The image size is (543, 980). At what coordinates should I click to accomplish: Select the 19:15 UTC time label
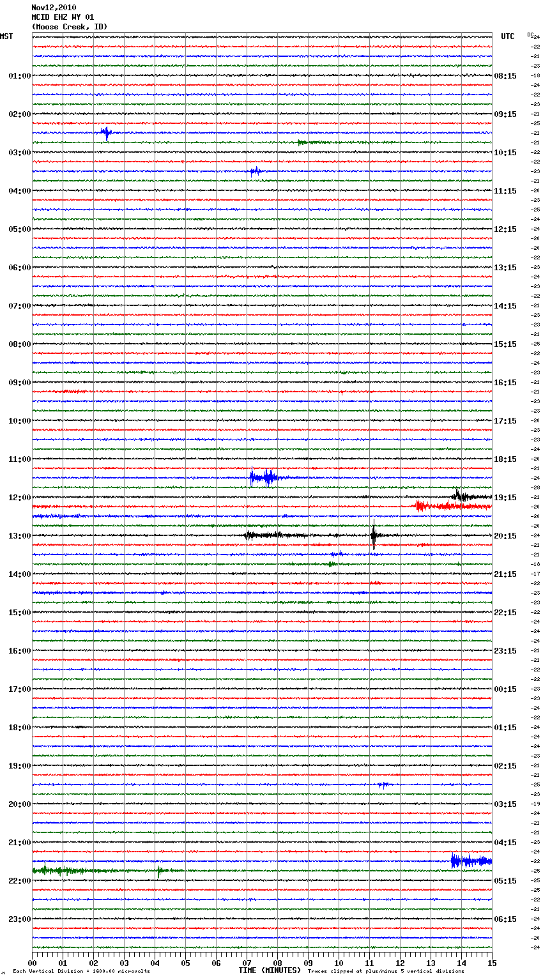(505, 498)
